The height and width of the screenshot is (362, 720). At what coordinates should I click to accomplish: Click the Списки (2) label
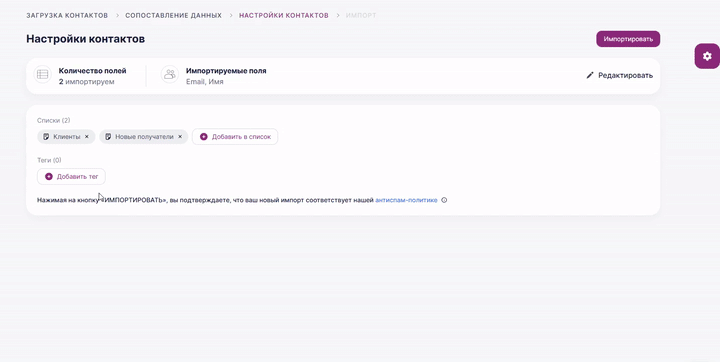coord(54,120)
